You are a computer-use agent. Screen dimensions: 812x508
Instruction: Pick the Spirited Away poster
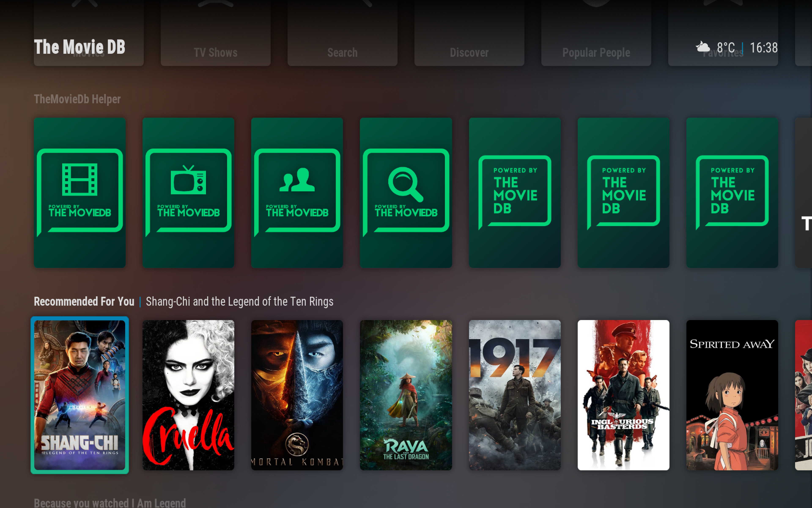(x=732, y=395)
